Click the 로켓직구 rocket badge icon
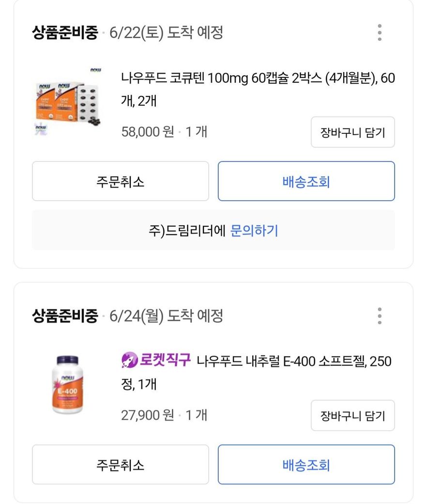Screen dimensions: 427x504 pyautogui.click(x=129, y=360)
